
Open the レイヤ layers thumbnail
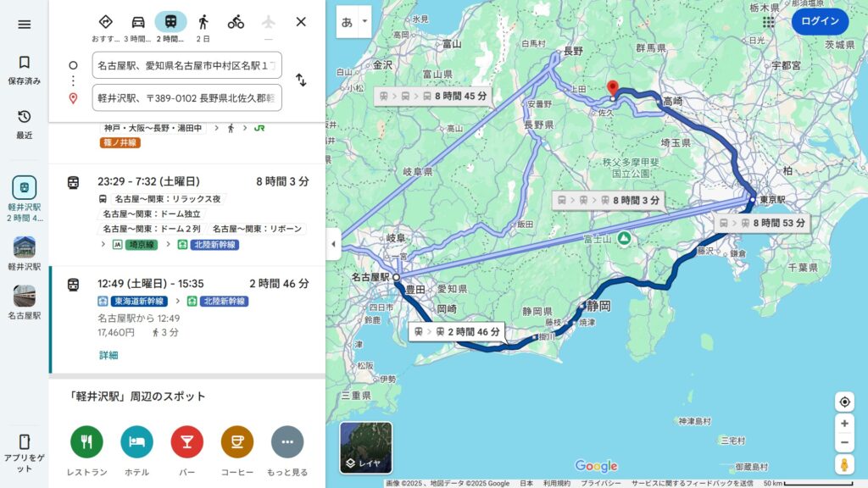click(366, 447)
